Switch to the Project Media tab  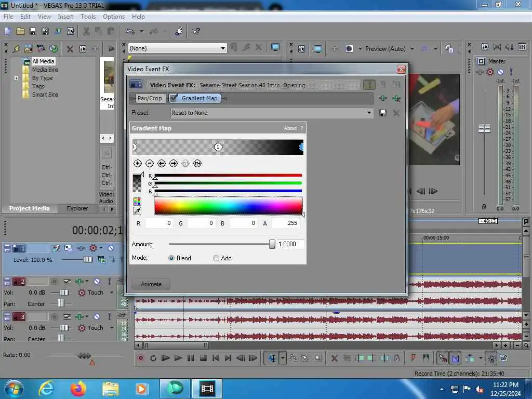[29, 208]
